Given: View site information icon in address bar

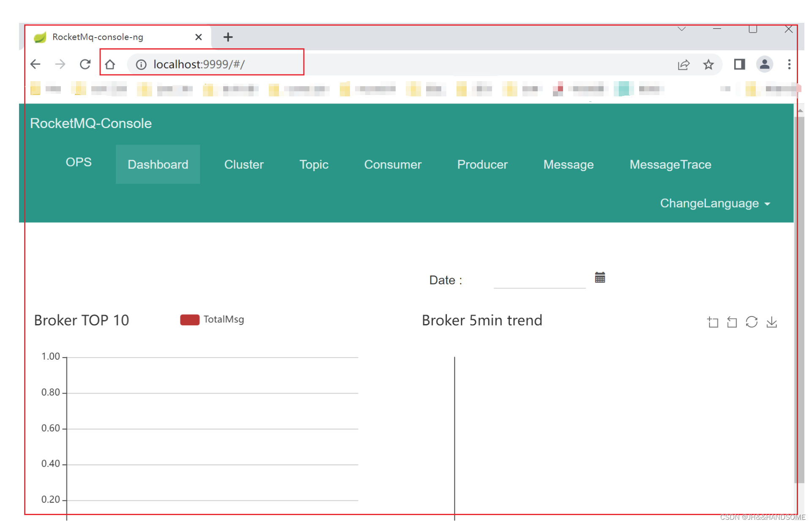Looking at the screenshot, I should click(141, 64).
